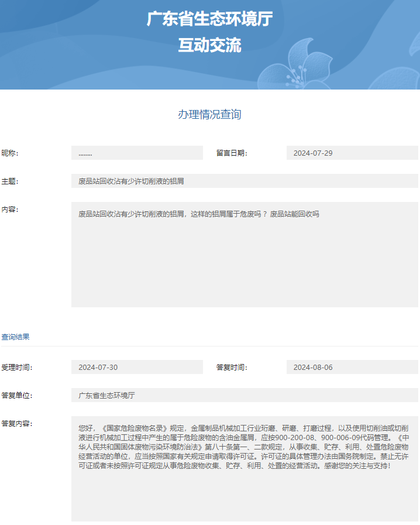Click the 广东省生态环境厅 banner title
The height and width of the screenshot is (525, 420).
(209, 19)
